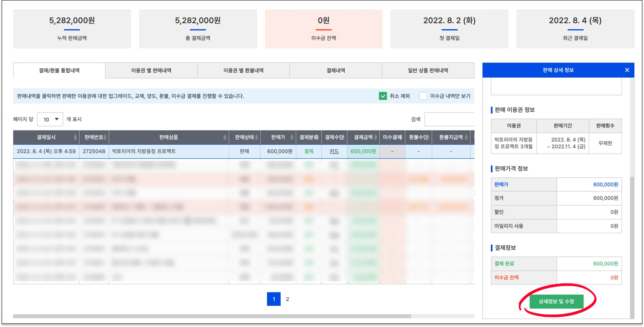Viewport: 644px width, 327px height.
Task: Click the 할인 row label
Action: (499, 212)
